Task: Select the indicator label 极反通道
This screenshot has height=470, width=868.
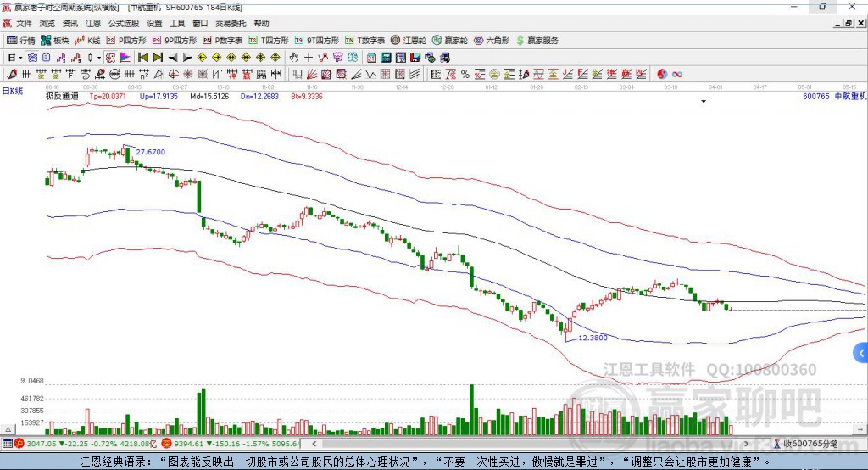Action: pyautogui.click(x=62, y=96)
